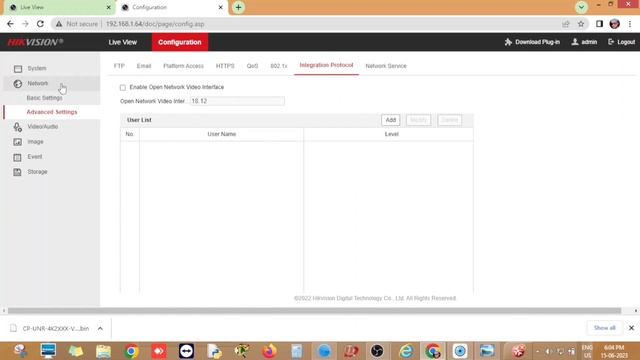
Task: Select the Integration Protocol tab
Action: 326,65
